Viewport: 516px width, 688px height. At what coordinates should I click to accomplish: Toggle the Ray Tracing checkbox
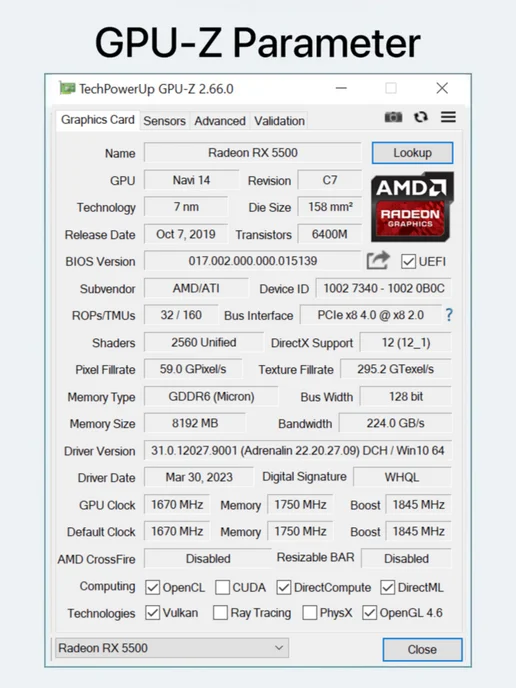(220, 613)
